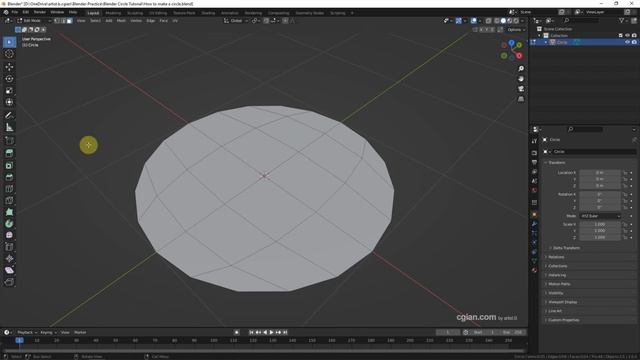Select the Edge Slide tool

pos(9,247)
